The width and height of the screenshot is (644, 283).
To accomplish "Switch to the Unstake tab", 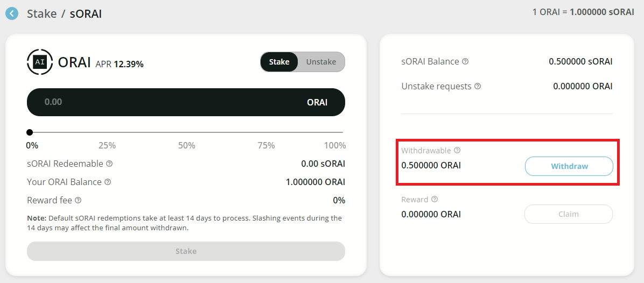I will [321, 62].
